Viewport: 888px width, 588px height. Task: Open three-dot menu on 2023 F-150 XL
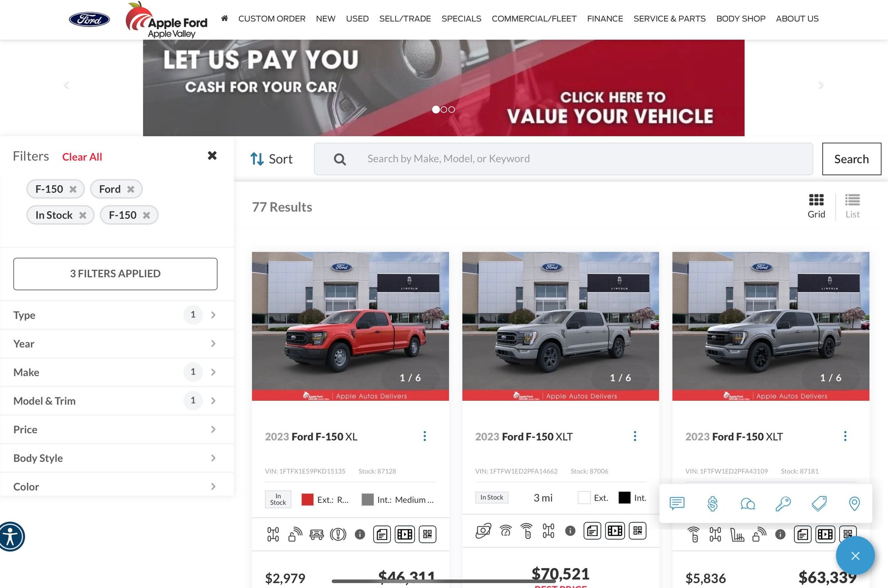[425, 436]
